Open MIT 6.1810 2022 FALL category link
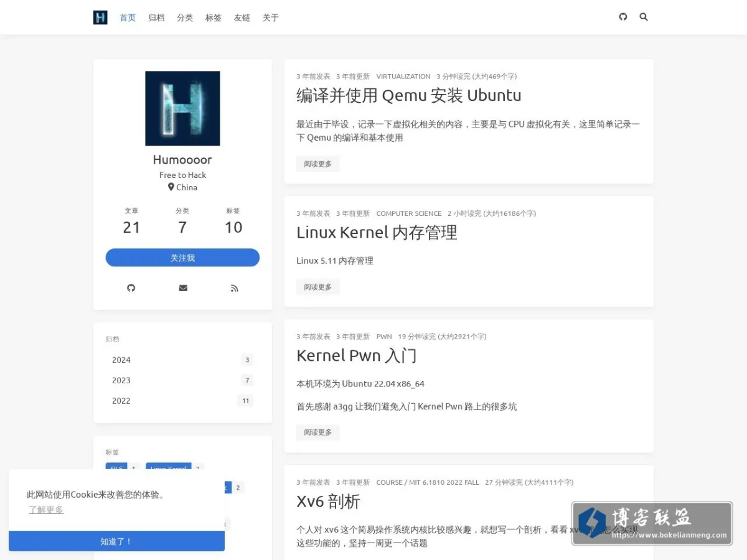 tap(444, 482)
